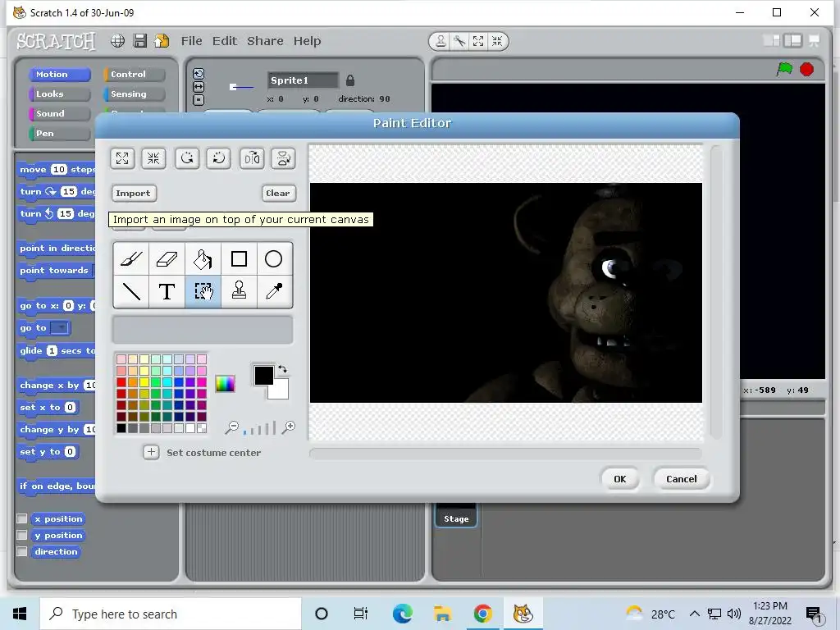Open the rainbow color picker palette
The image size is (840, 630).
(225, 384)
